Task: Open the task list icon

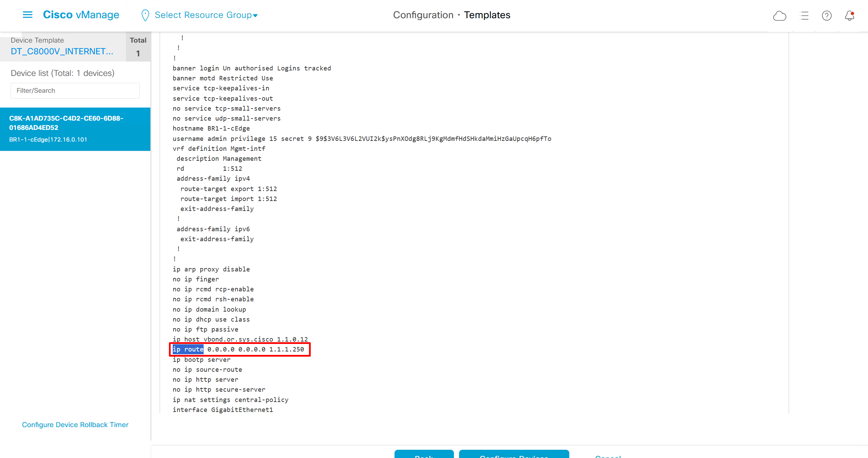Action: [x=804, y=16]
